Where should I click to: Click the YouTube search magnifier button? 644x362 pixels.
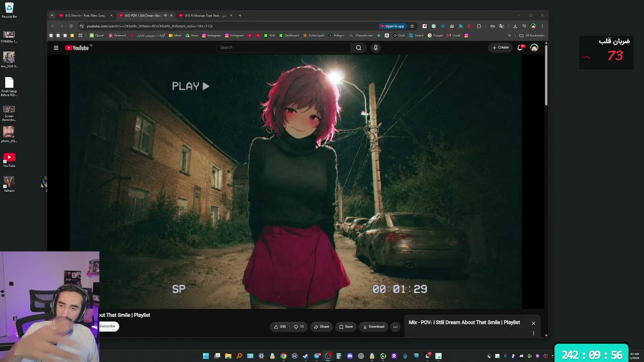point(359,48)
